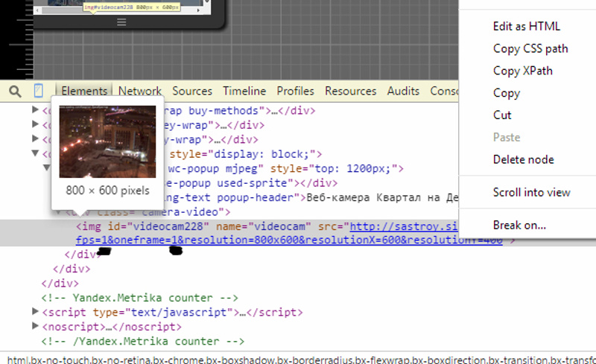Select Scroll into view option
This screenshot has width=596, height=364.
(x=531, y=192)
